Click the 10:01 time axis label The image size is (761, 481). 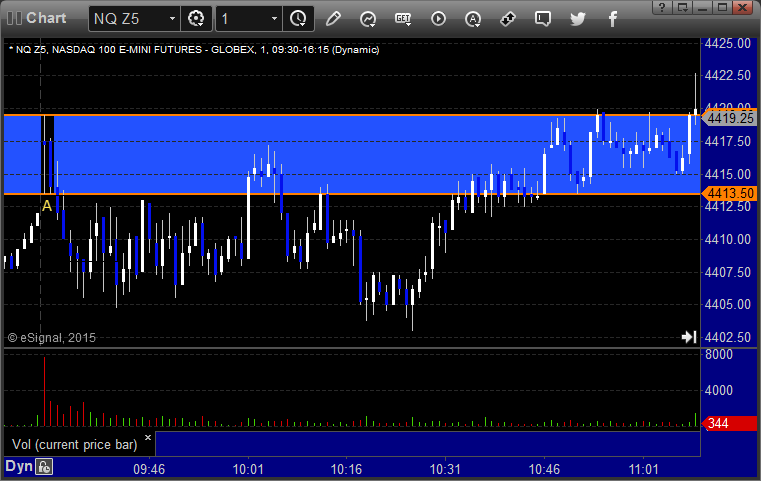click(x=248, y=469)
